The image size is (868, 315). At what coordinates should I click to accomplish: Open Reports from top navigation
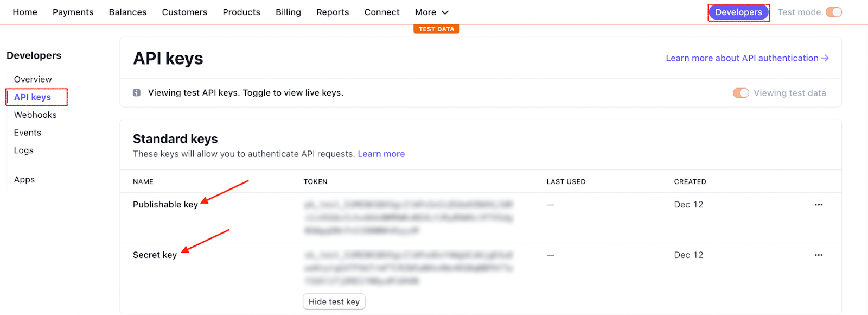click(333, 12)
